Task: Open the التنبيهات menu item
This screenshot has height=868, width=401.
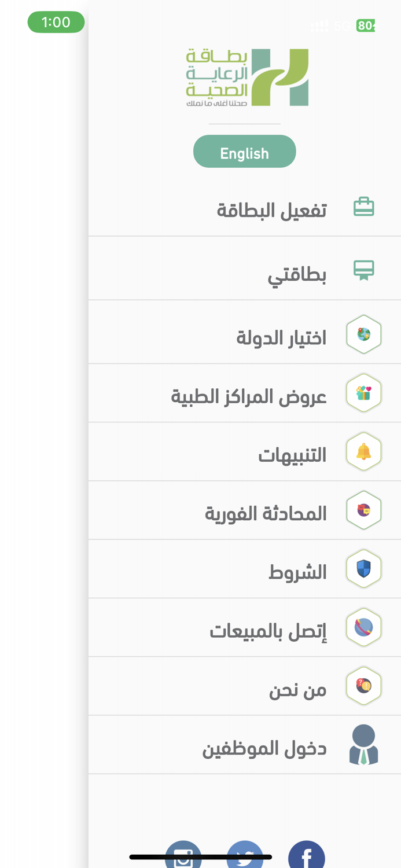Action: tap(293, 454)
